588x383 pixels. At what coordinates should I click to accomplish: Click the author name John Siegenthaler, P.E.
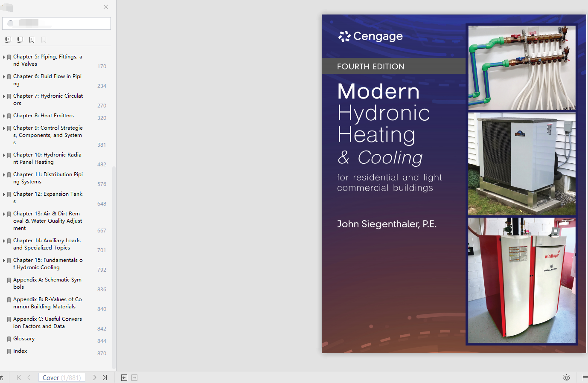[387, 224]
